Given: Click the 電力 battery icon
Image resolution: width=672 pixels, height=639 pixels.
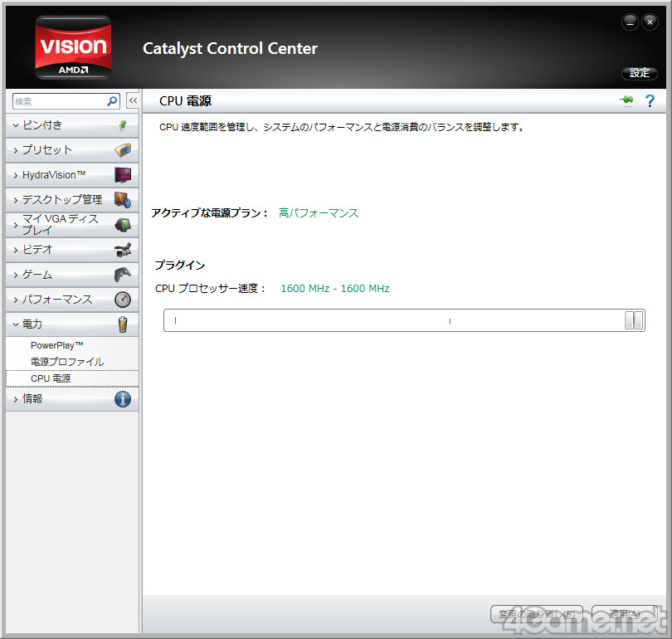Looking at the screenshot, I should (x=123, y=324).
